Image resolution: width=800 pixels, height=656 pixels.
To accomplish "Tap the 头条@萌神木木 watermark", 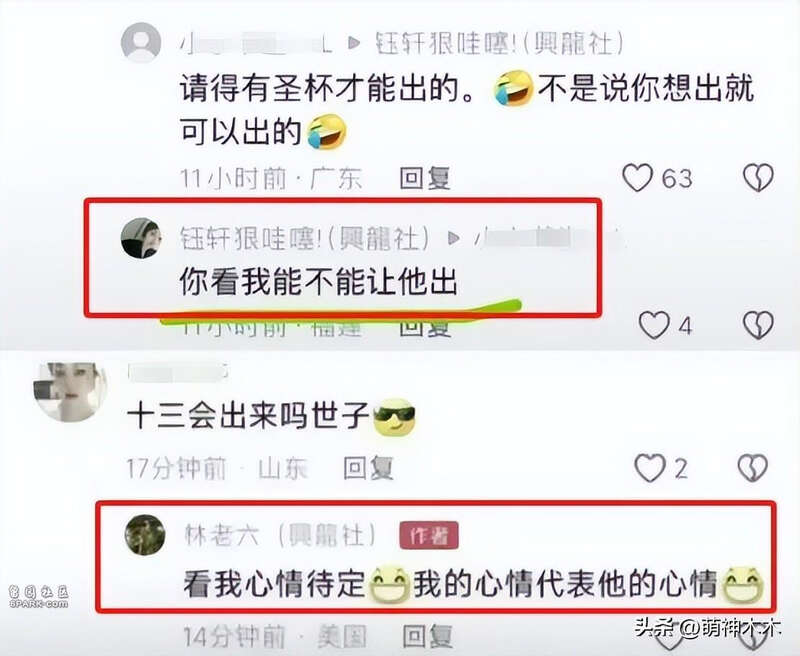I will [x=708, y=627].
